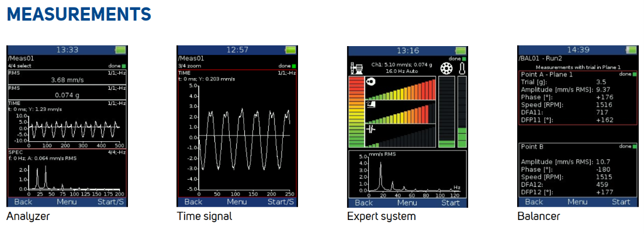Click the mm/s RMS spectrum graph in Expert system

(x=407, y=174)
